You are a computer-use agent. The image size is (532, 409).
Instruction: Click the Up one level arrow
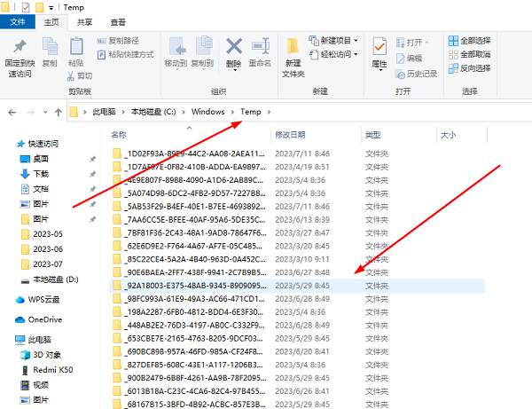click(x=59, y=113)
